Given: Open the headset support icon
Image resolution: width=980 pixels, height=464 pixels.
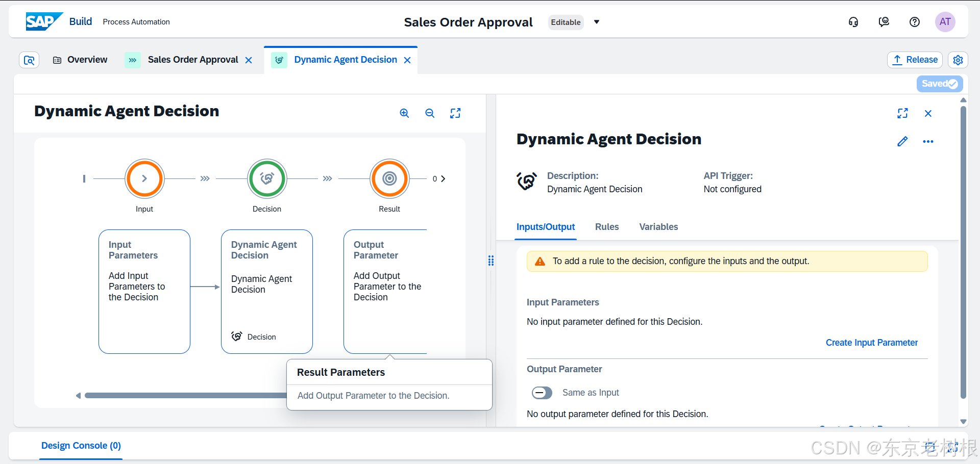Looking at the screenshot, I should point(853,22).
